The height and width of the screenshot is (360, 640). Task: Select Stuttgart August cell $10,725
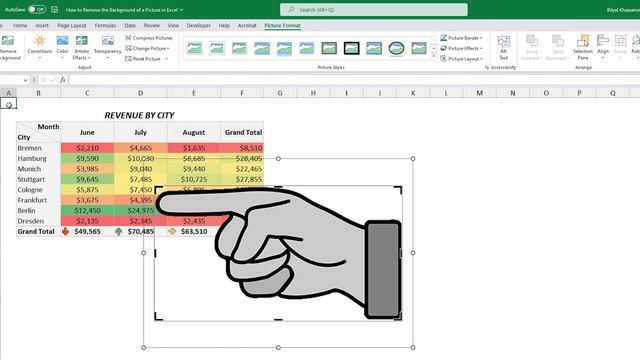pos(194,179)
